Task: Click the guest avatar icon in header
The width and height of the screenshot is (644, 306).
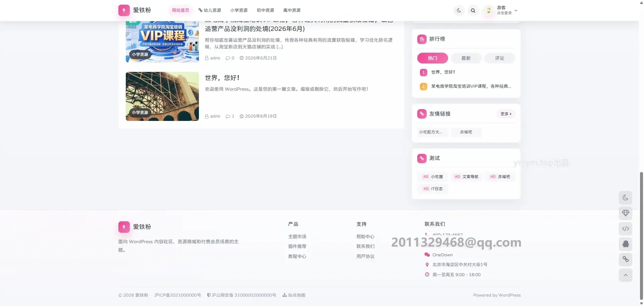Action: coord(489,10)
